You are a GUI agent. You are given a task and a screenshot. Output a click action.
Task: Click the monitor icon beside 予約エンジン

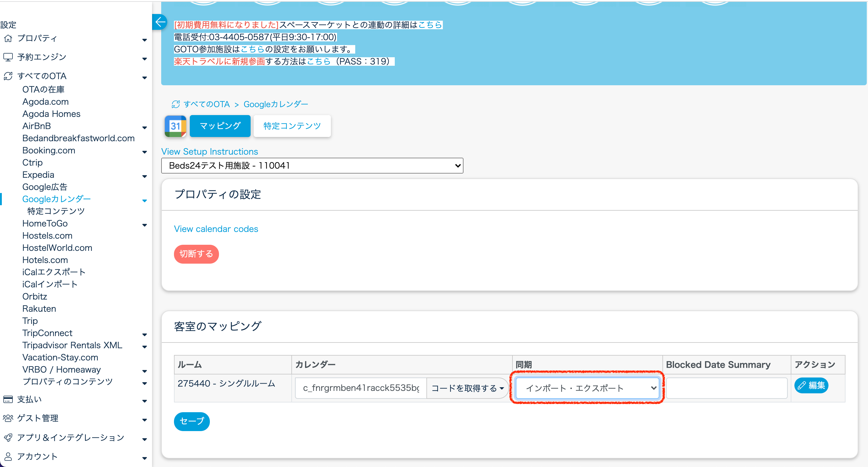[x=8, y=57]
